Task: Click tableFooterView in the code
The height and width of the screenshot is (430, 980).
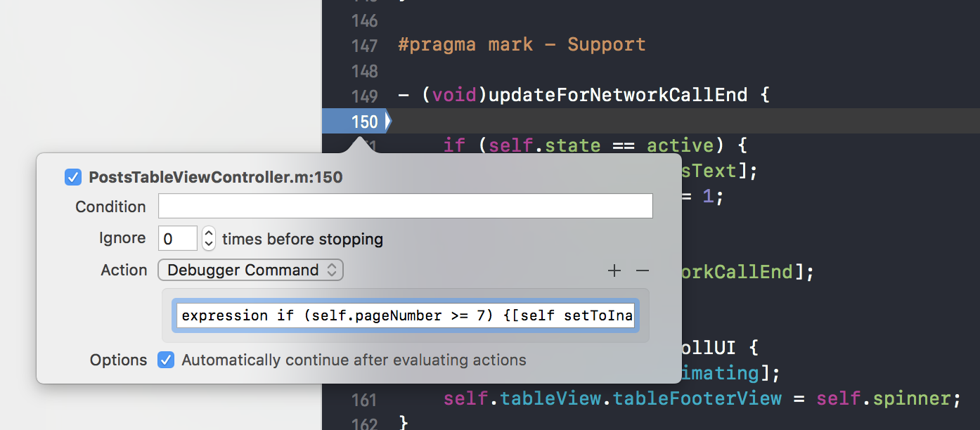Action: (x=697, y=399)
